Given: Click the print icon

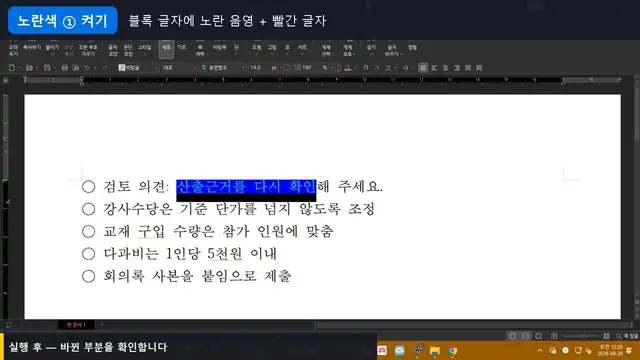Looking at the screenshot, I should [x=64, y=68].
